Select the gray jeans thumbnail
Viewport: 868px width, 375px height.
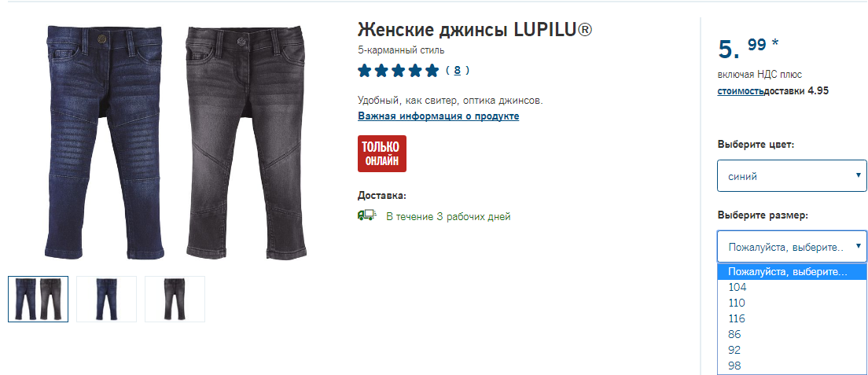point(175,299)
